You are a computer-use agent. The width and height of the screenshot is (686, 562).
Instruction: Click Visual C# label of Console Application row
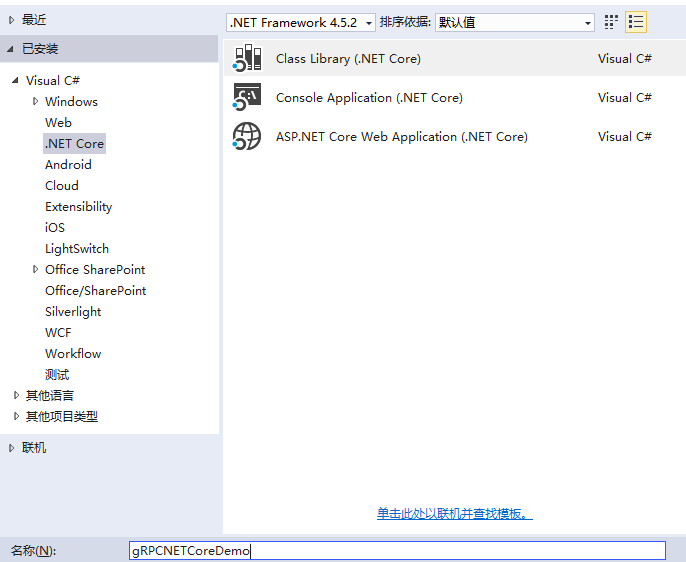point(625,97)
